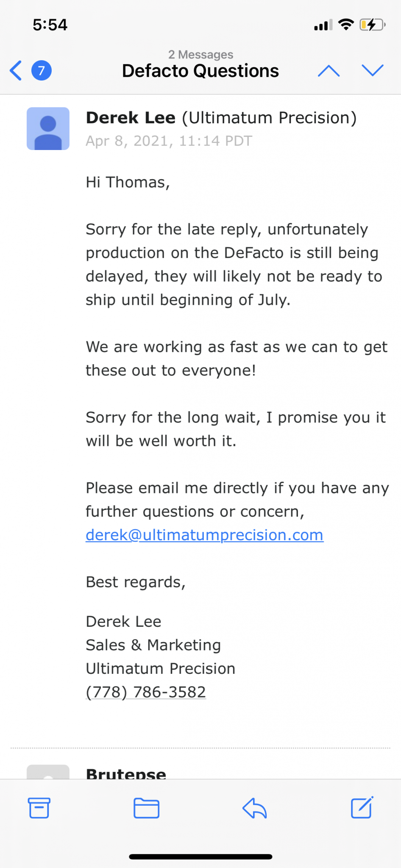This screenshot has height=868, width=401.
Task: Go to previous message with up chevron
Action: (329, 71)
